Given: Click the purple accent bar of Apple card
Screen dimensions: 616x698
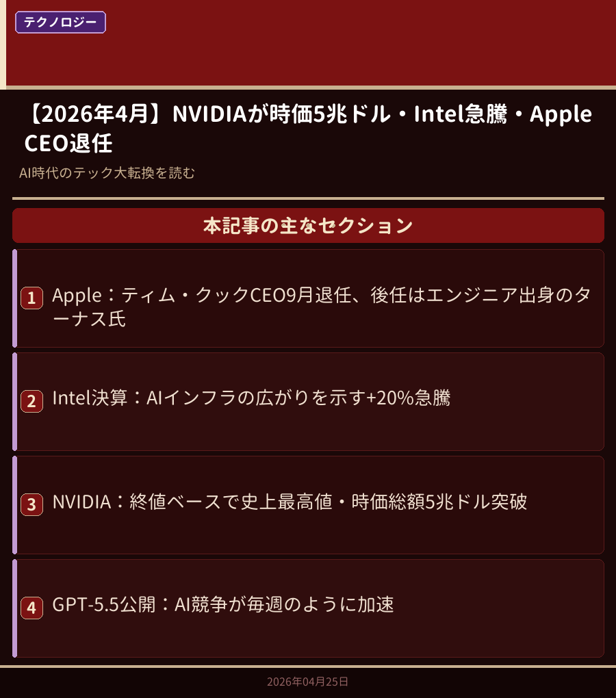Looking at the screenshot, I should click(14, 298).
